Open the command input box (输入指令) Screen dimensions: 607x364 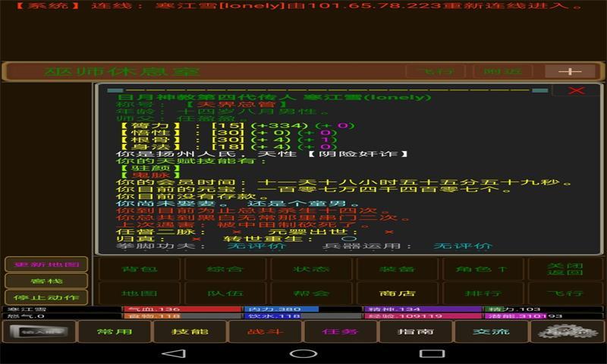[39, 331]
